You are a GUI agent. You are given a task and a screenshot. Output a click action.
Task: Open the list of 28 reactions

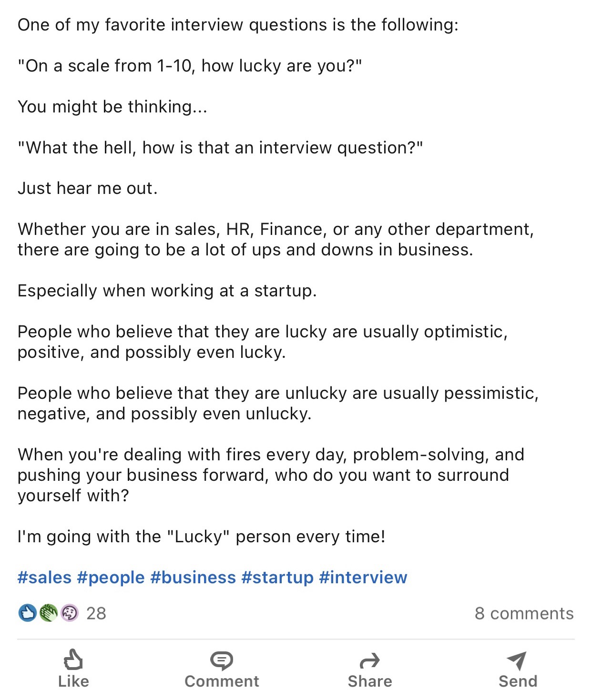tap(96, 613)
